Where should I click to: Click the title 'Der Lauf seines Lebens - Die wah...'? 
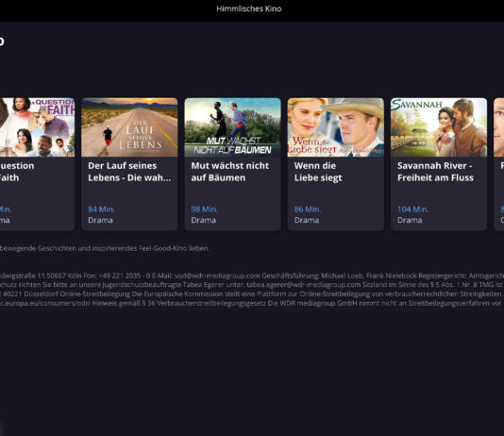click(x=129, y=172)
